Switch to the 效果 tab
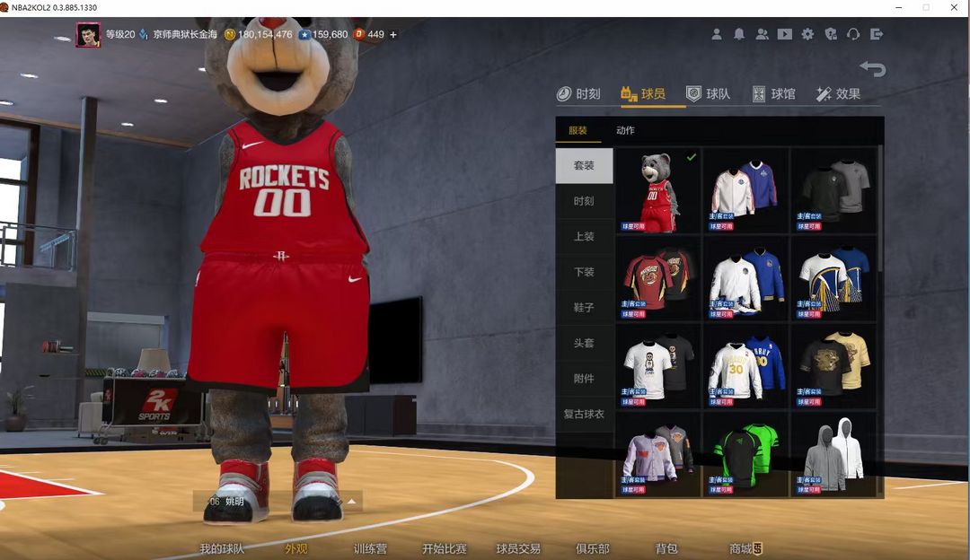Viewport: 970px width, 560px height. 838,94
